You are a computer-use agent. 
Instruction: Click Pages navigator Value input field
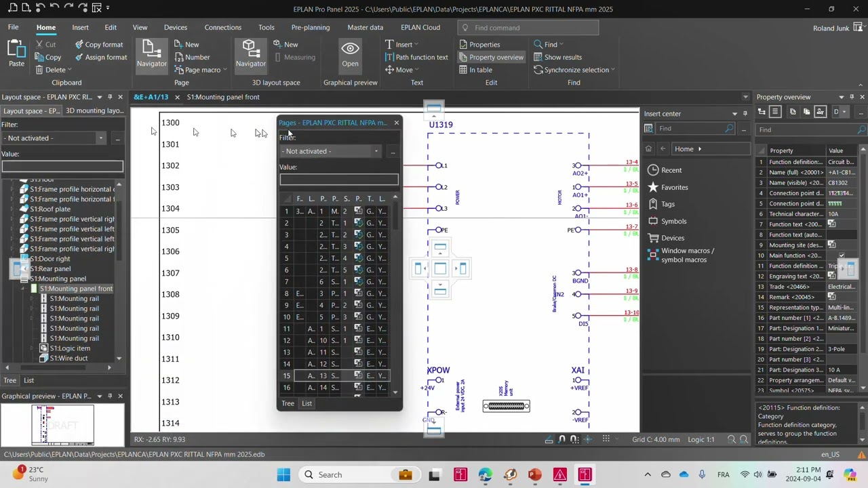click(339, 180)
